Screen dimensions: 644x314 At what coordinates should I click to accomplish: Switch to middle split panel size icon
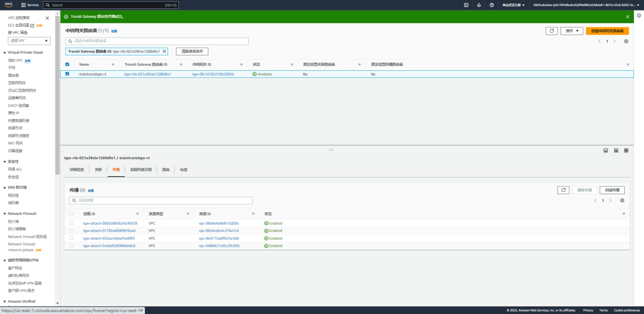[616, 151]
